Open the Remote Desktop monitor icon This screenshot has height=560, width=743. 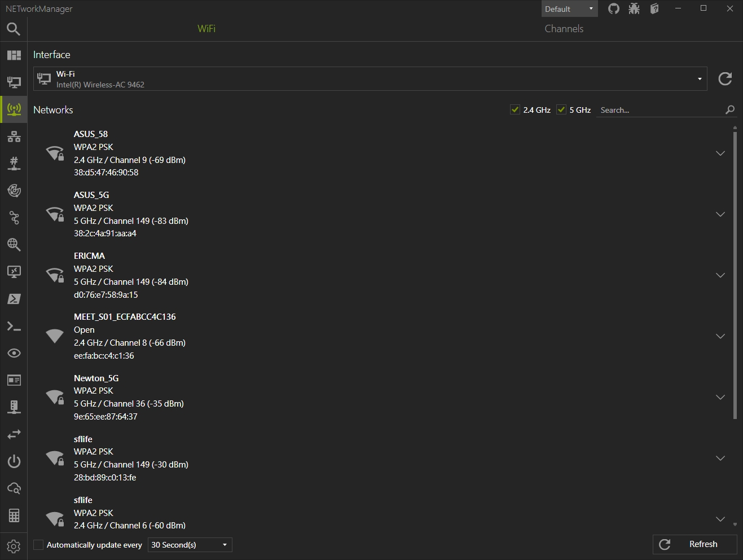pos(14,272)
